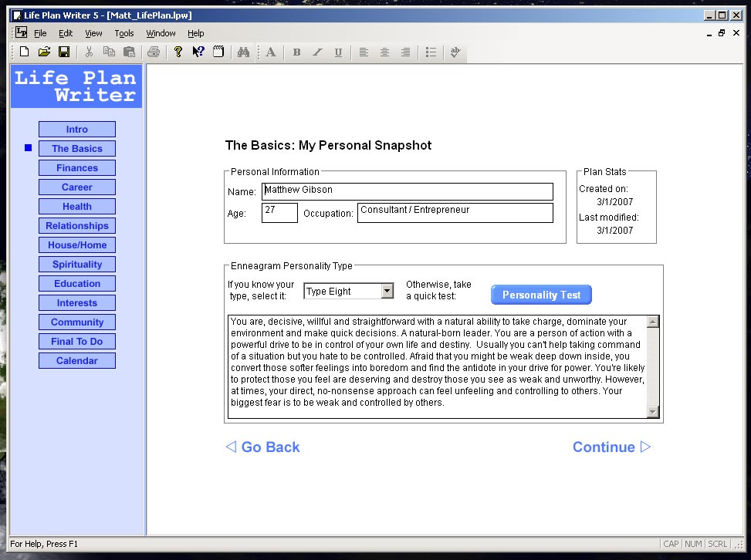
Task: Click the 'Last modified:' label in Plan Stats
Action: click(x=608, y=218)
